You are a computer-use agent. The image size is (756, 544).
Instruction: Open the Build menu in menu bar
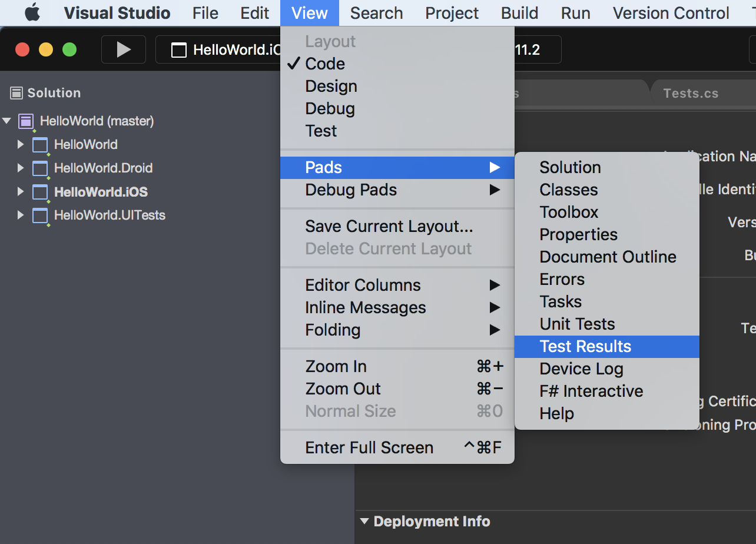point(519,13)
